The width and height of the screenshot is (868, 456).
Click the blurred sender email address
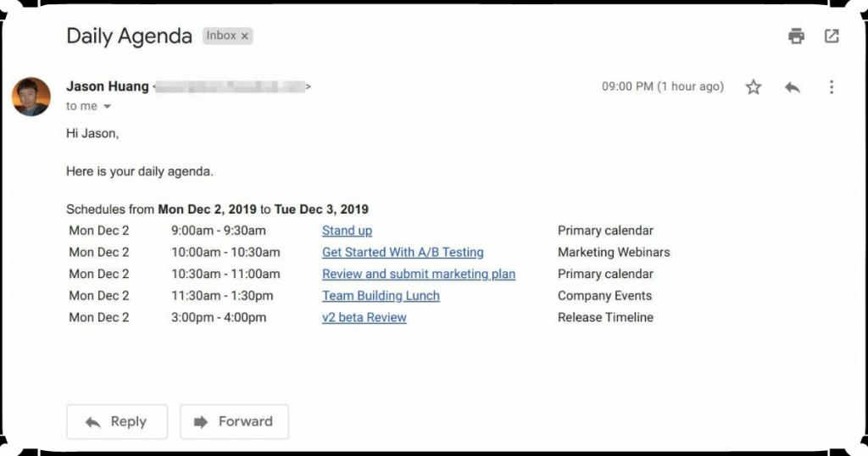coord(231,86)
